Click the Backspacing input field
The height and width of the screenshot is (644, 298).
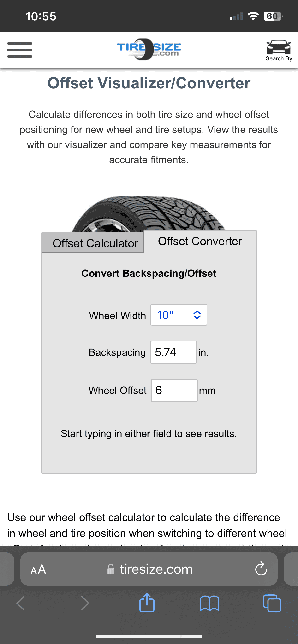(x=173, y=352)
